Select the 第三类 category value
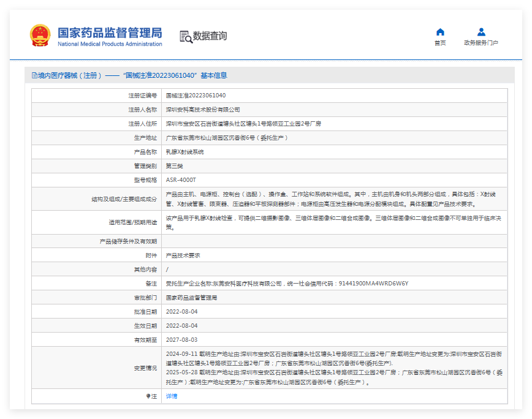This screenshot has height=419, width=532. [x=175, y=166]
